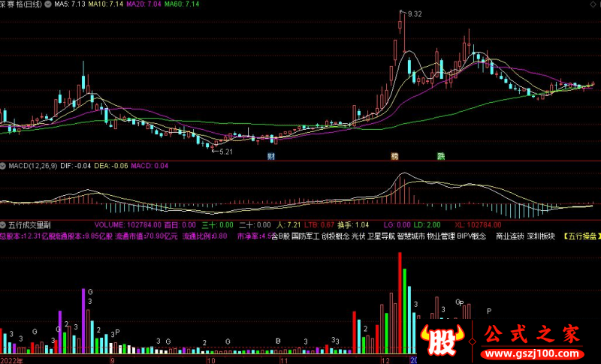
Task: Click the DEA: -0.06 value
Action: [x=111, y=166]
